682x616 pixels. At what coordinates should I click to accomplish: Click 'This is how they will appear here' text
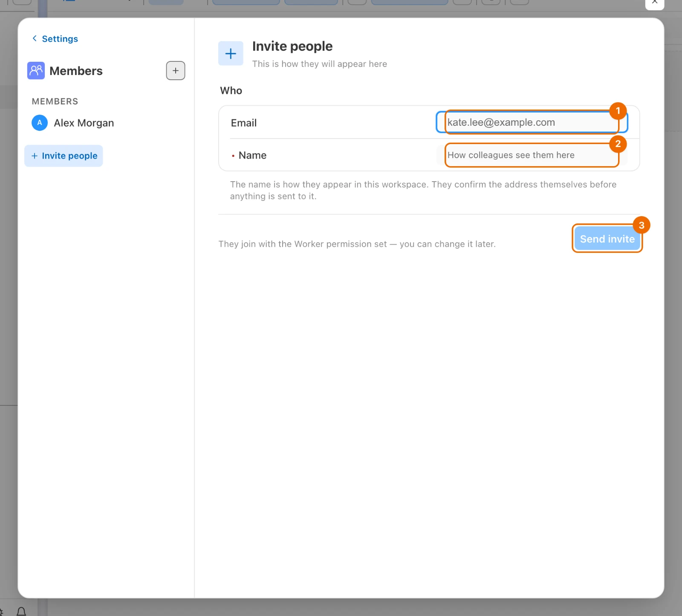320,64
